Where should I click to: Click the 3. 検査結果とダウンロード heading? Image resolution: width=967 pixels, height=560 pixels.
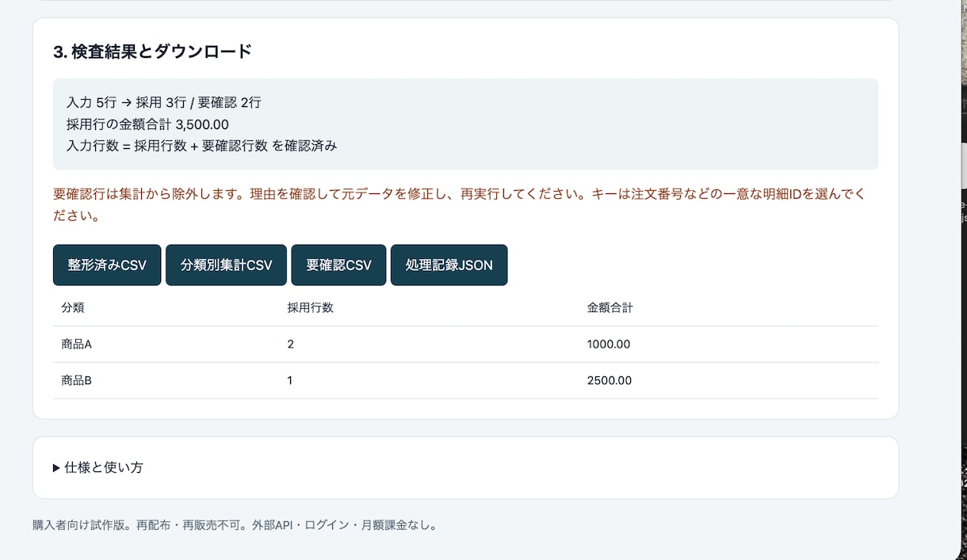click(x=152, y=51)
